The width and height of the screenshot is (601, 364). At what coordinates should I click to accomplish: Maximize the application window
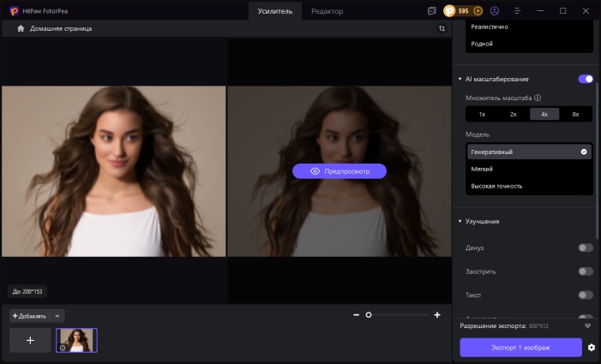pyautogui.click(x=562, y=11)
